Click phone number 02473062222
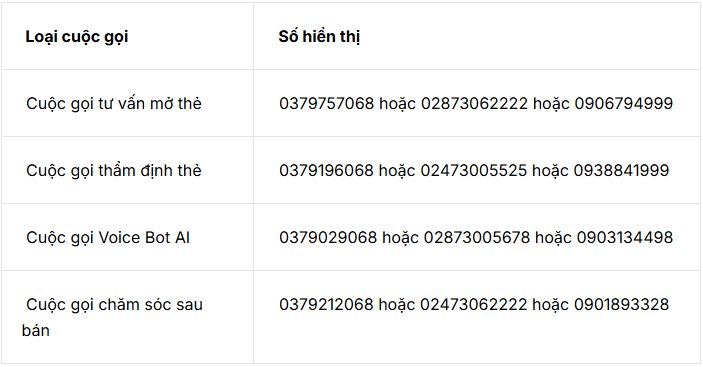The width and height of the screenshot is (703, 367). (x=473, y=304)
